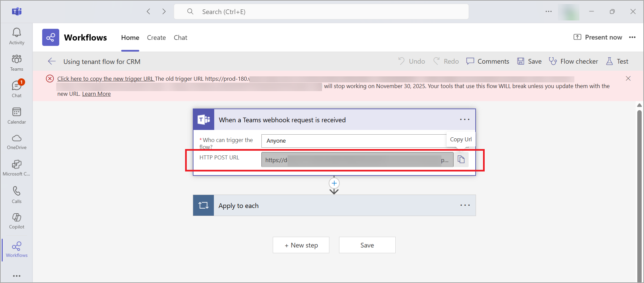Open the Learn More link in the banner
644x283 pixels.
pyautogui.click(x=96, y=94)
